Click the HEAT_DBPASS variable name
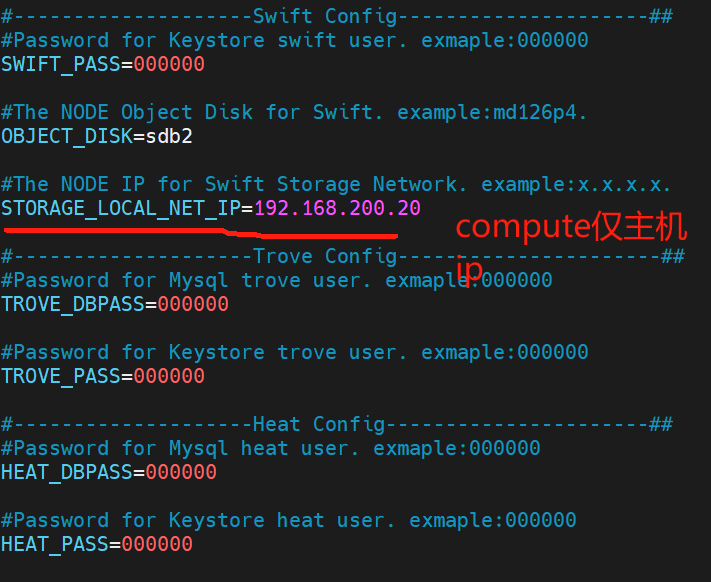This screenshot has height=582, width=711. coord(67,472)
